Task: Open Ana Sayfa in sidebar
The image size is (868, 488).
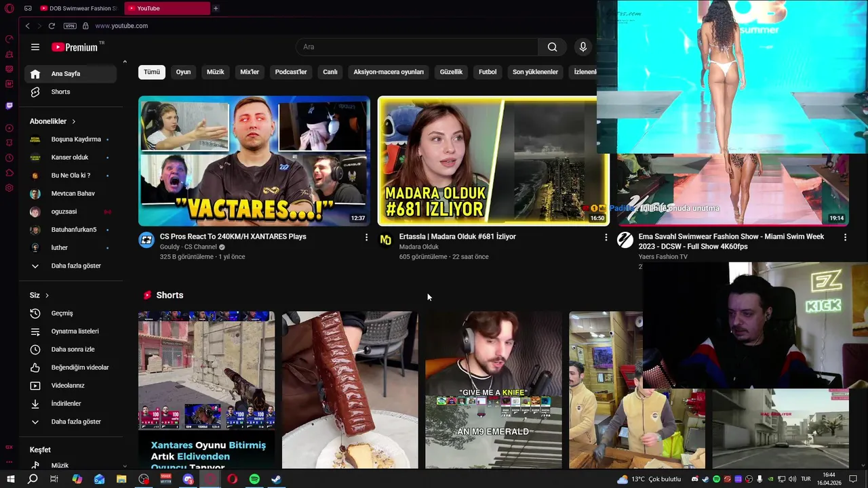Action: pyautogui.click(x=71, y=73)
